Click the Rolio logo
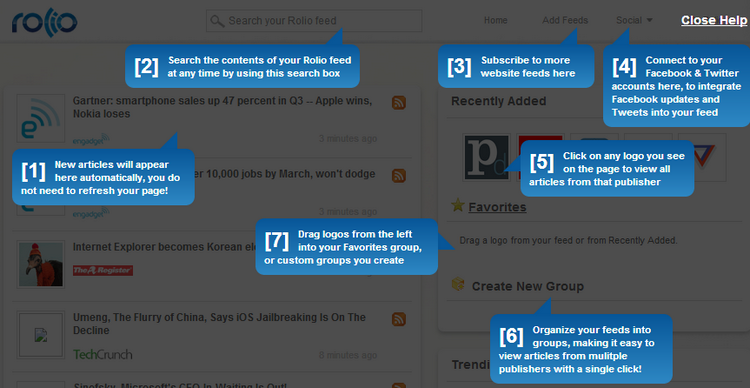 44,22
